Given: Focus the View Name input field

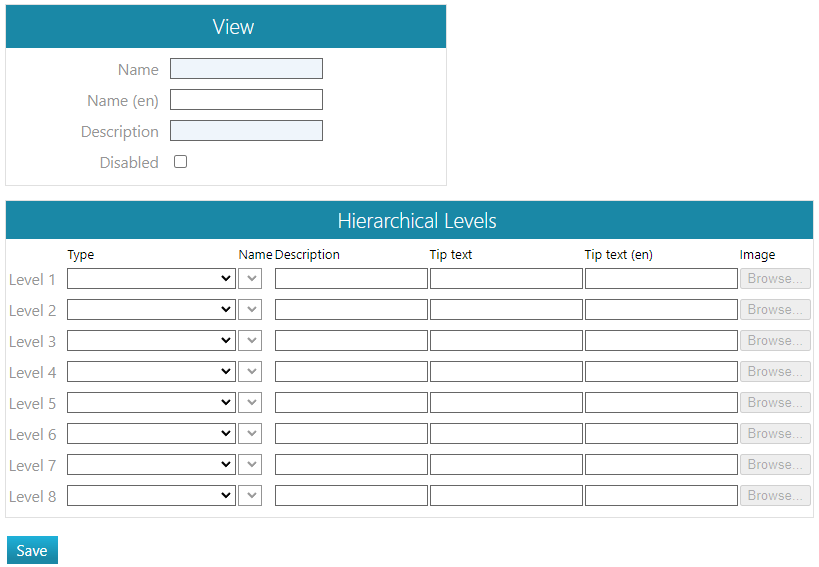Looking at the screenshot, I should [246, 69].
